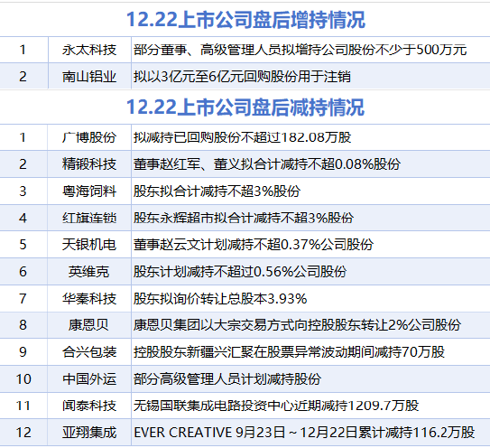
Task: Select company name 闻泰科技
Action: pyautogui.click(x=89, y=406)
